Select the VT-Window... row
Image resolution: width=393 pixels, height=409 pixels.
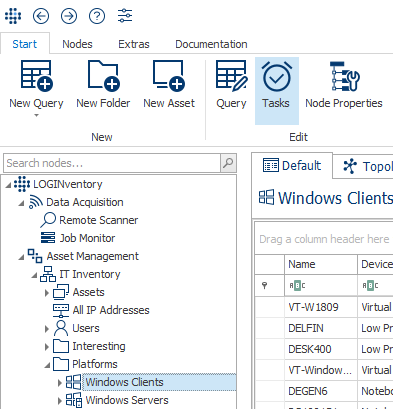324,370
